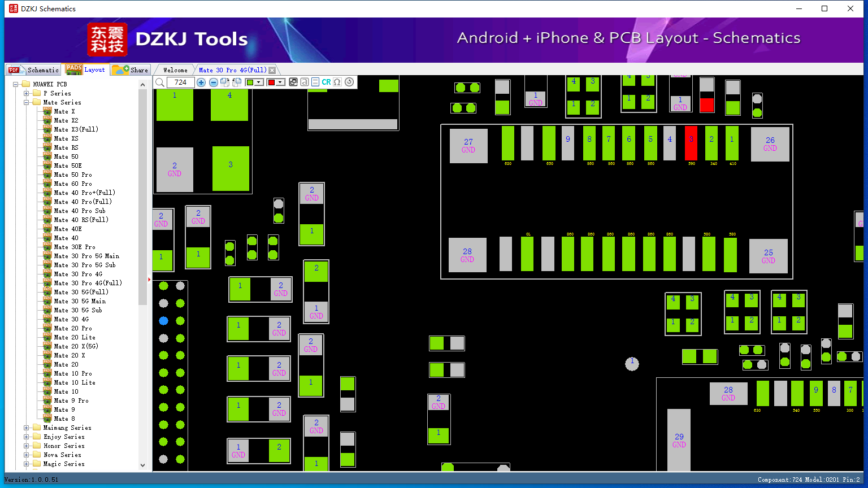Click the red sidebar collapse arrow on the splitter
Screen dimensions: 868x488
(x=149, y=280)
